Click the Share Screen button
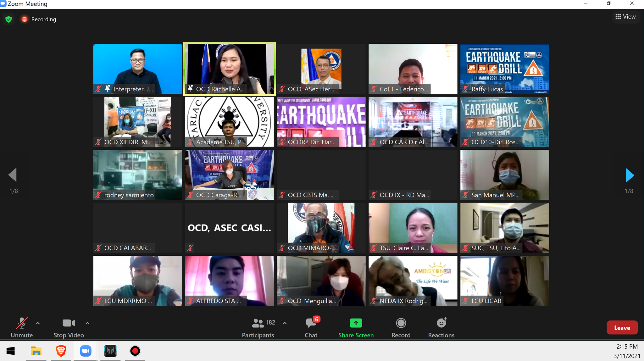 click(356, 328)
